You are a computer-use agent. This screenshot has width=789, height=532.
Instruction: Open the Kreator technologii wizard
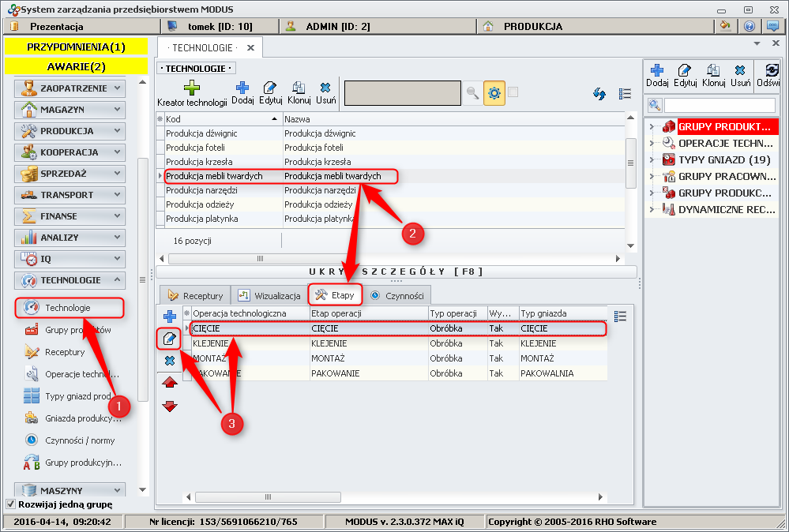click(x=192, y=93)
